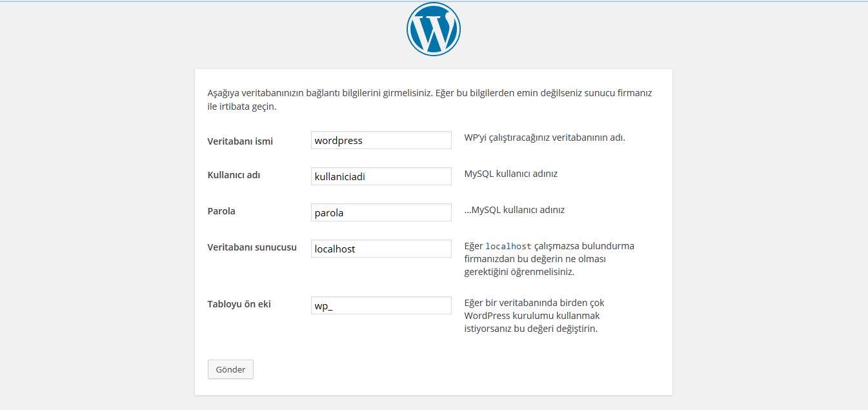This screenshot has width=868, height=410.
Task: Select the Parola input field
Action: pos(381,212)
